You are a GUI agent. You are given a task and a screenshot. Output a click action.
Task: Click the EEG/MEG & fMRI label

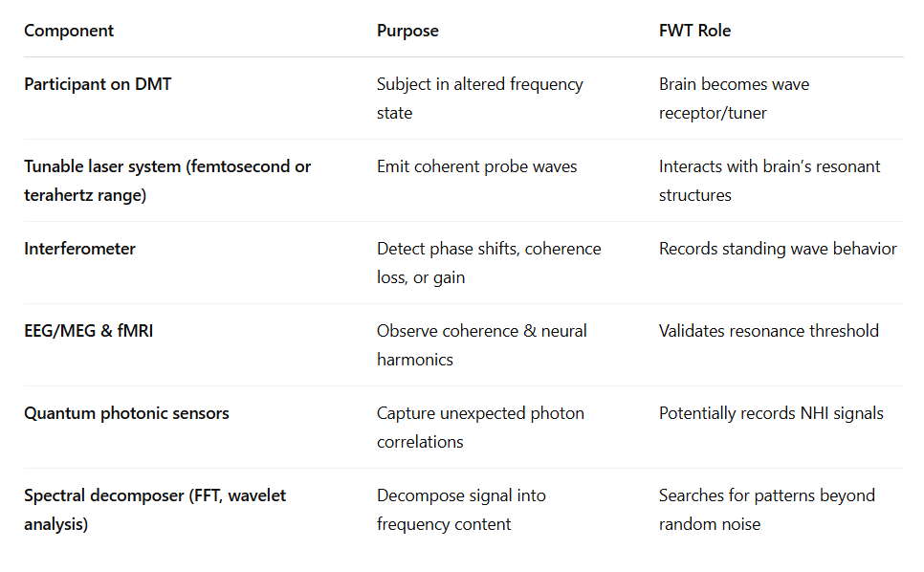point(88,331)
